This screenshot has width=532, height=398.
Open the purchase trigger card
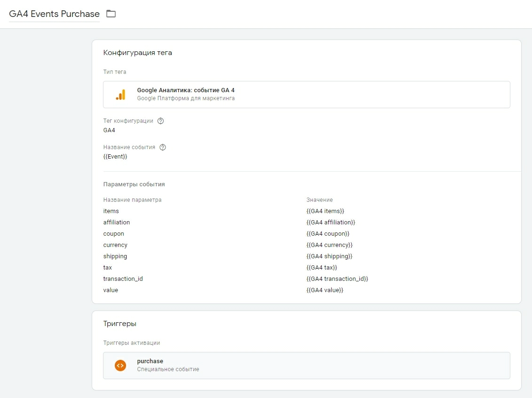pyautogui.click(x=306, y=366)
